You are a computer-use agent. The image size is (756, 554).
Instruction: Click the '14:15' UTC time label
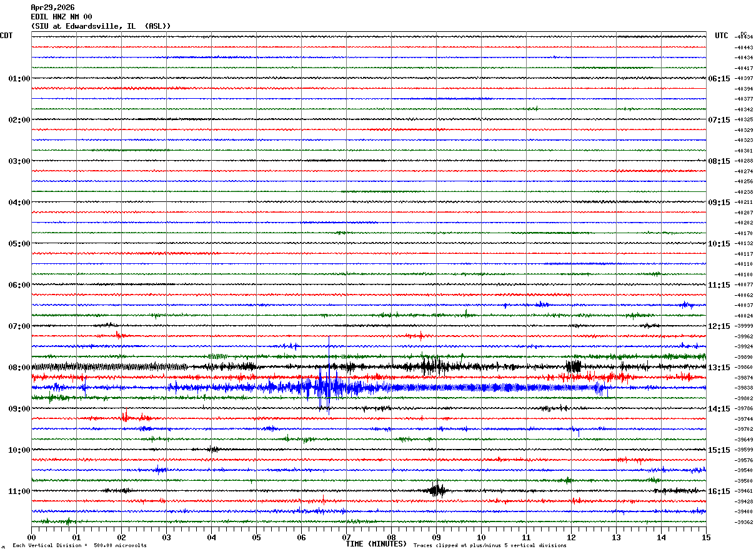click(x=719, y=409)
